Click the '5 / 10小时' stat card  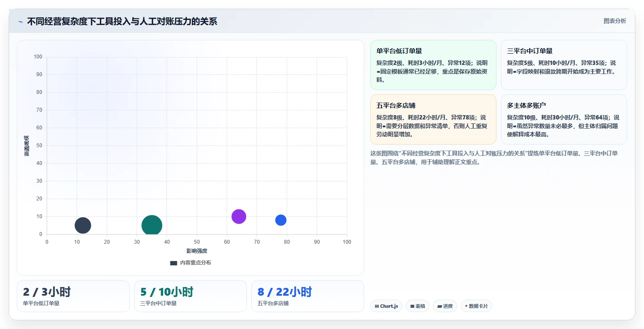[x=190, y=296]
